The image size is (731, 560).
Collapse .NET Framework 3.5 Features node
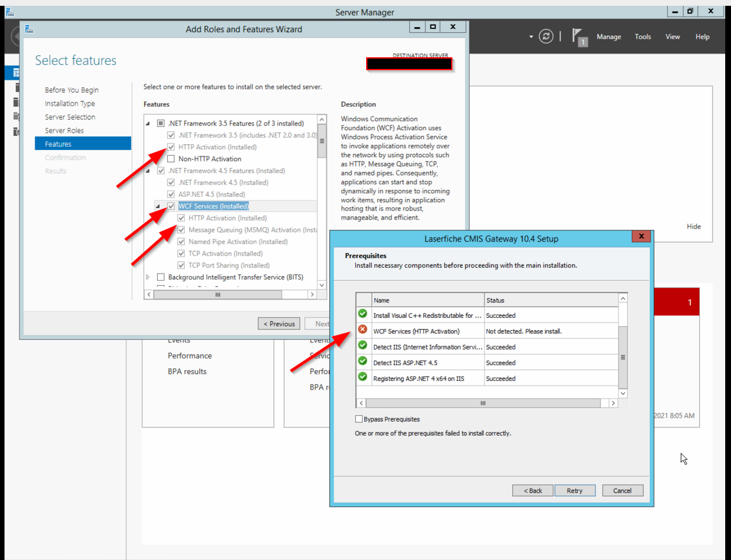click(x=148, y=124)
